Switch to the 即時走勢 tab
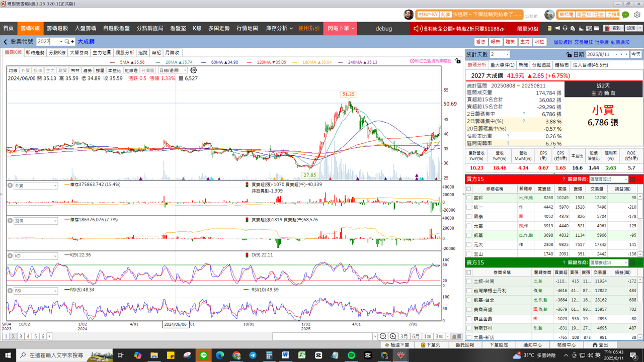The image size is (644, 362). click(x=35, y=52)
